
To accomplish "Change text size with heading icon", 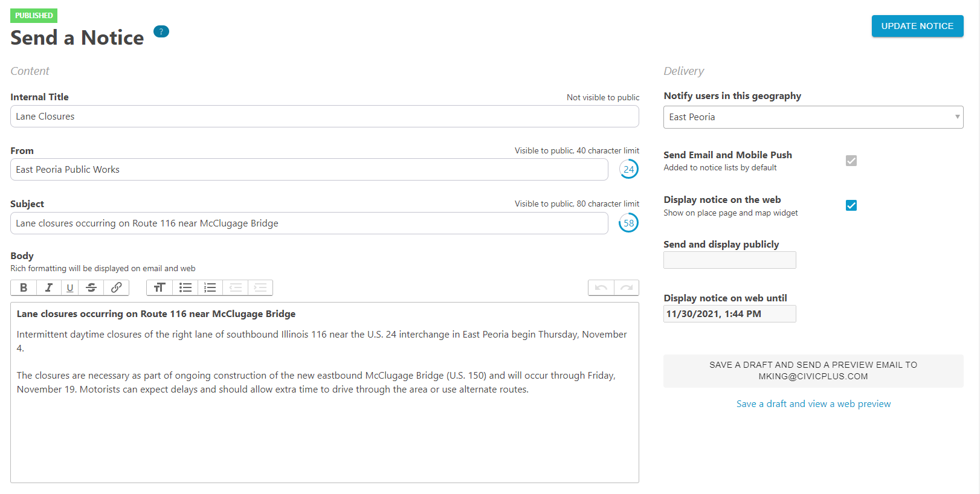I will coord(160,287).
